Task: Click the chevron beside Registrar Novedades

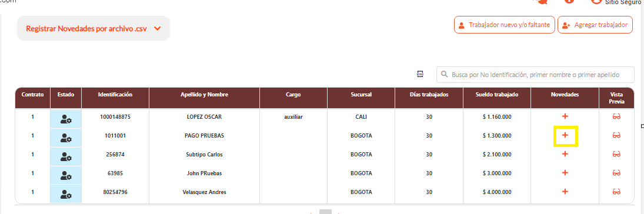Action: click(157, 29)
